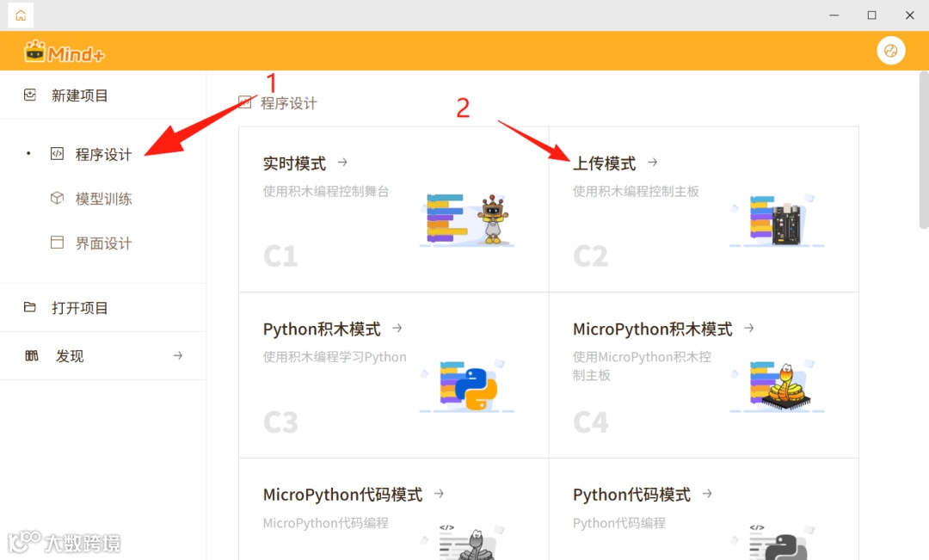Open MicroPython积木模式
The image size is (929, 560).
tap(653, 329)
